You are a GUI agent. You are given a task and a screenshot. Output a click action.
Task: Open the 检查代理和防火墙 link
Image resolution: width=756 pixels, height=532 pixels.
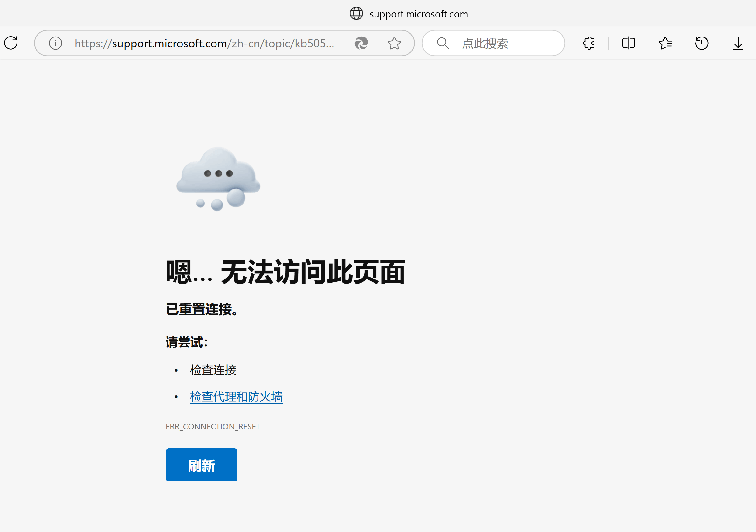[236, 397]
